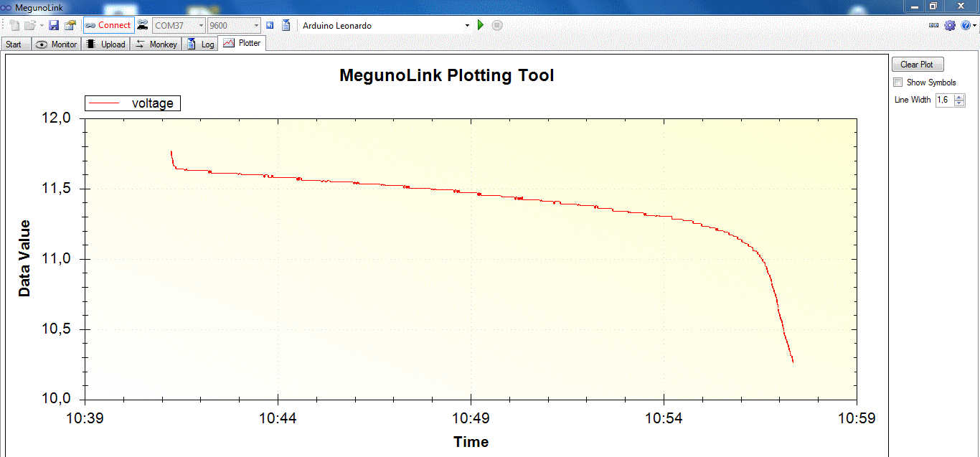Open the folder icon in toolbar
Screen dimensions: 980x457
point(29,25)
